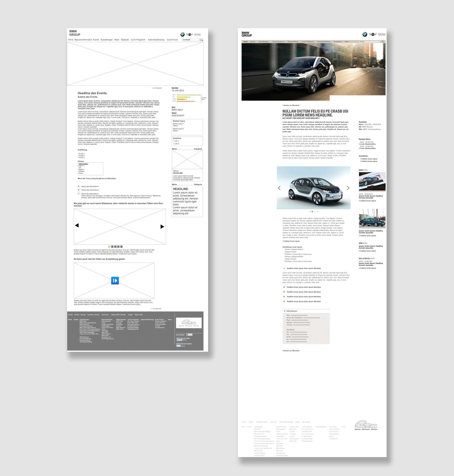The image size is (454, 476).
Task: Click the building sketch in the wireframe footer box
Action: pos(189,322)
